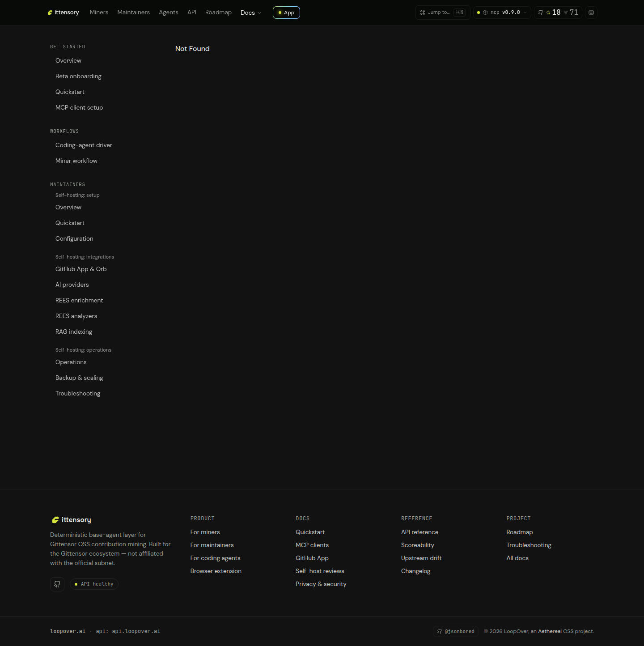Click the Not Found heading text
Screen dimensions: 644x646
pyautogui.click(x=192, y=48)
